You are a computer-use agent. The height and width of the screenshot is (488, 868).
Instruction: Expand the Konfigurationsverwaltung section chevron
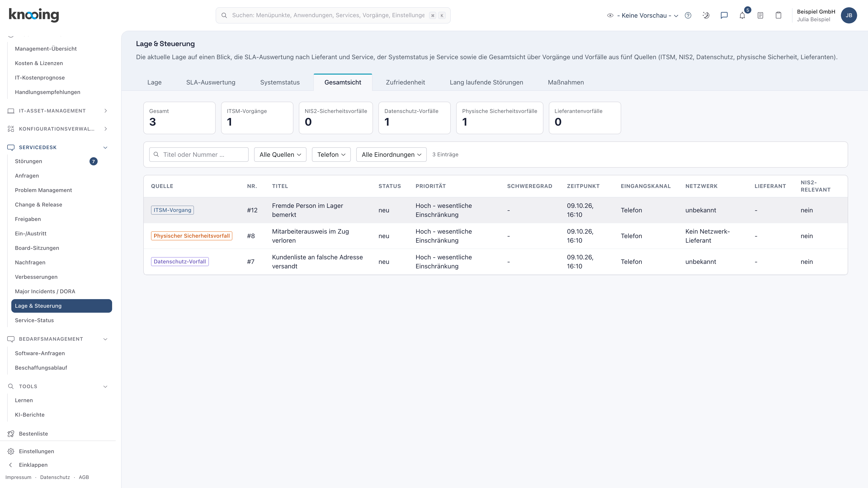[x=106, y=129]
